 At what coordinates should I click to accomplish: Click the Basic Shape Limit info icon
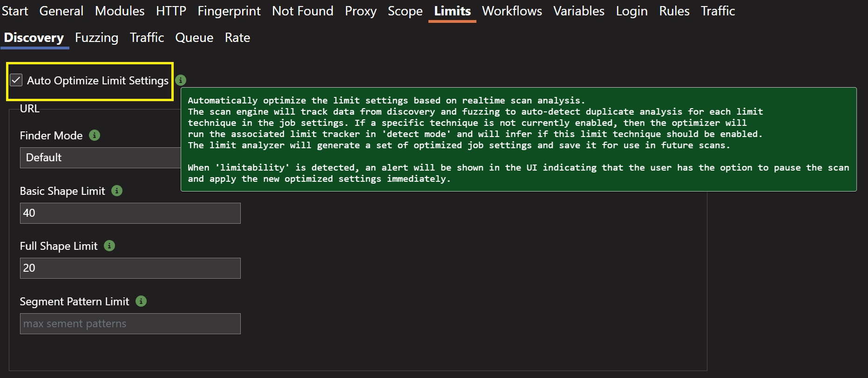[117, 191]
